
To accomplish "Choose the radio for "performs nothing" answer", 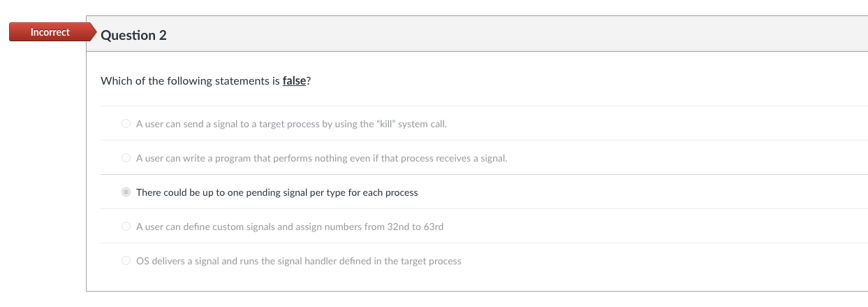I will point(126,158).
